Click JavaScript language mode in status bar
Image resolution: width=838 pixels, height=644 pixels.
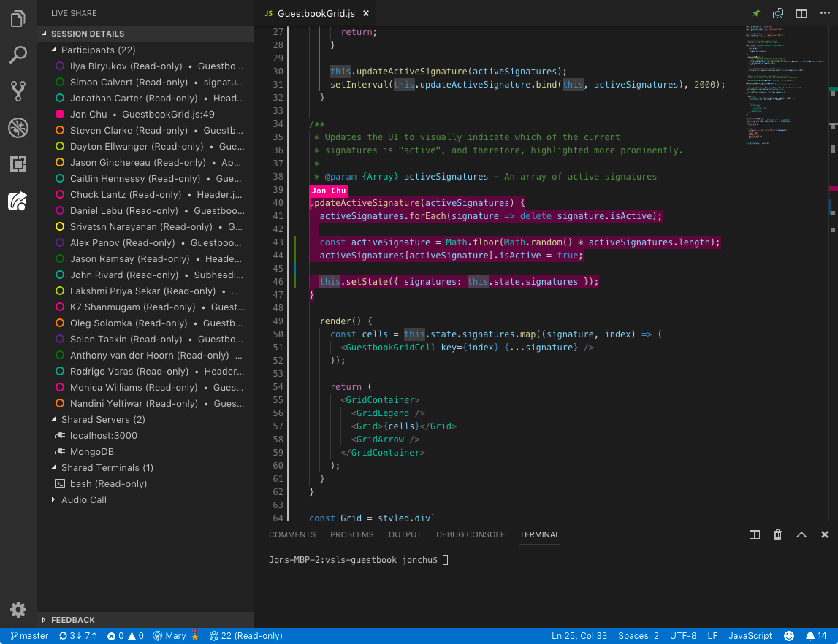[750, 635]
